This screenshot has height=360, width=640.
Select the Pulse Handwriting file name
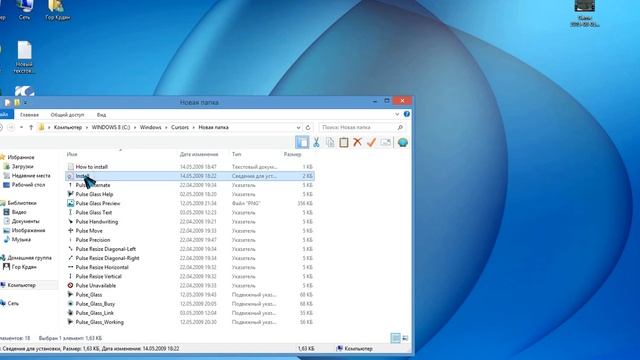97,222
